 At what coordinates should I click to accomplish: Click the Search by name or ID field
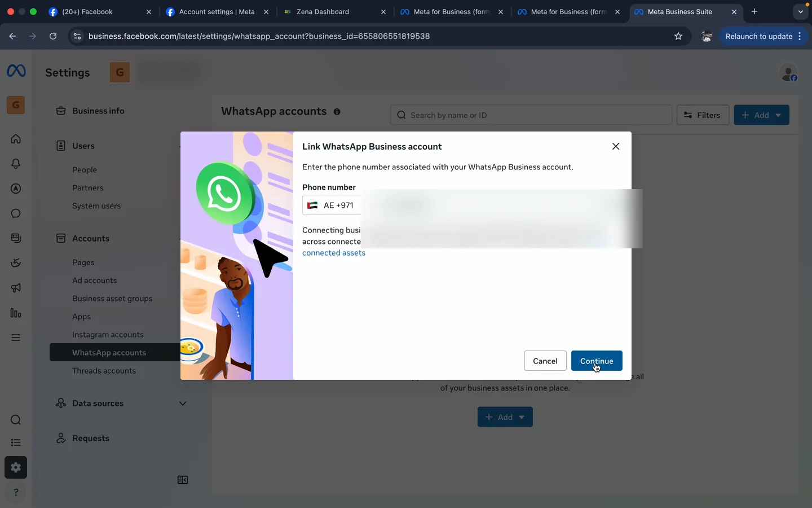(531, 115)
